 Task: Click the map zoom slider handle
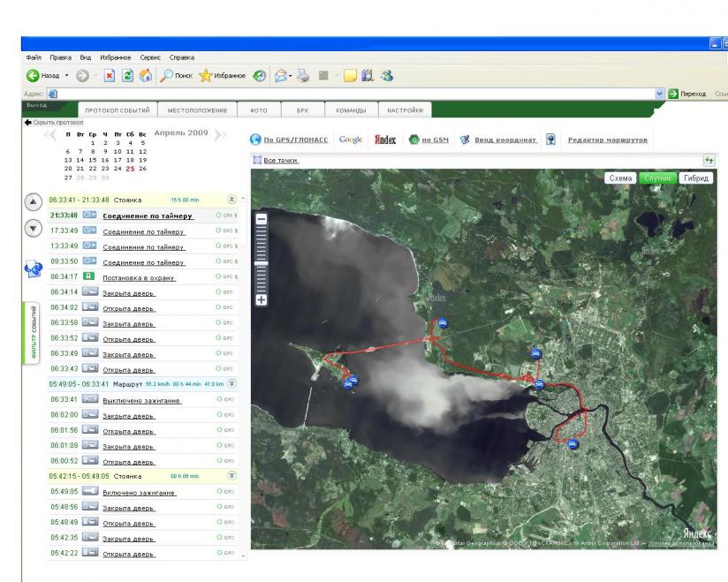261,263
